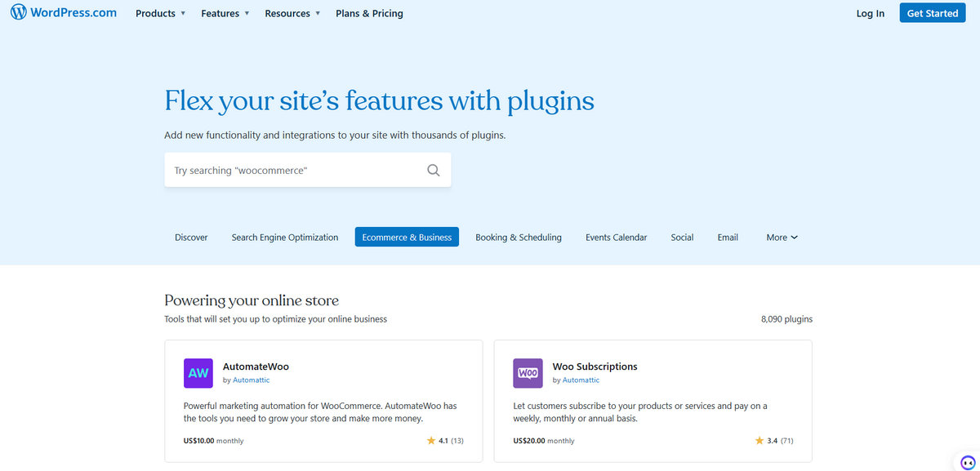Open the Woo Subscriptions plugin icon
Image resolution: width=980 pixels, height=471 pixels.
point(528,373)
